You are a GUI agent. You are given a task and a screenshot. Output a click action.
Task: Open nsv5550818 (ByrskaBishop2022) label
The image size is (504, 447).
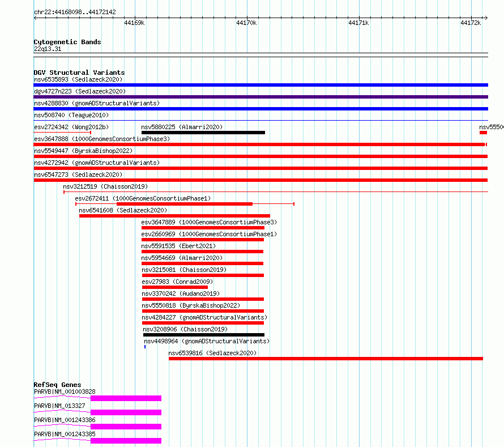coord(191,305)
